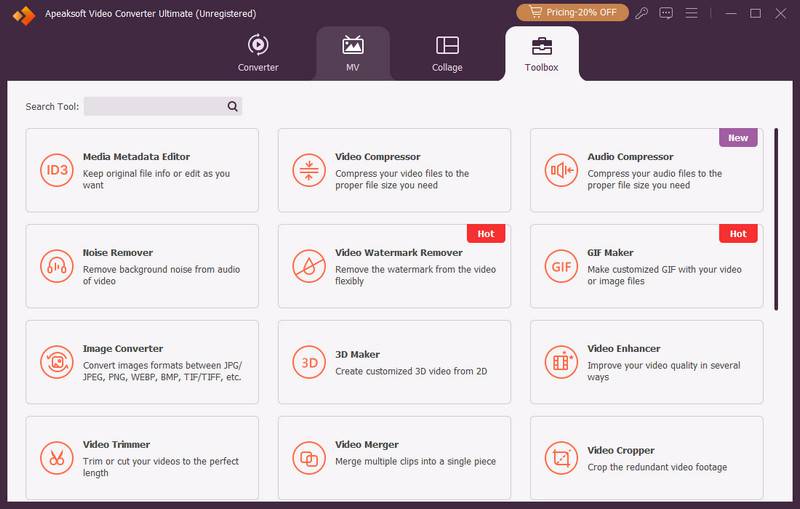Click the New badge on Audio Compressor
The width and height of the screenshot is (800, 509).
[738, 138]
